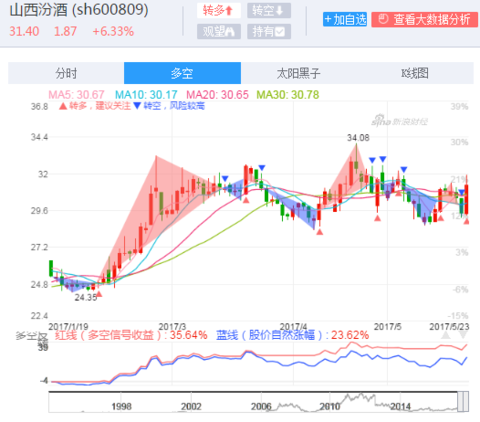Click the red buy triangle beside 24.35 low
480x422 pixels.
click(x=99, y=294)
